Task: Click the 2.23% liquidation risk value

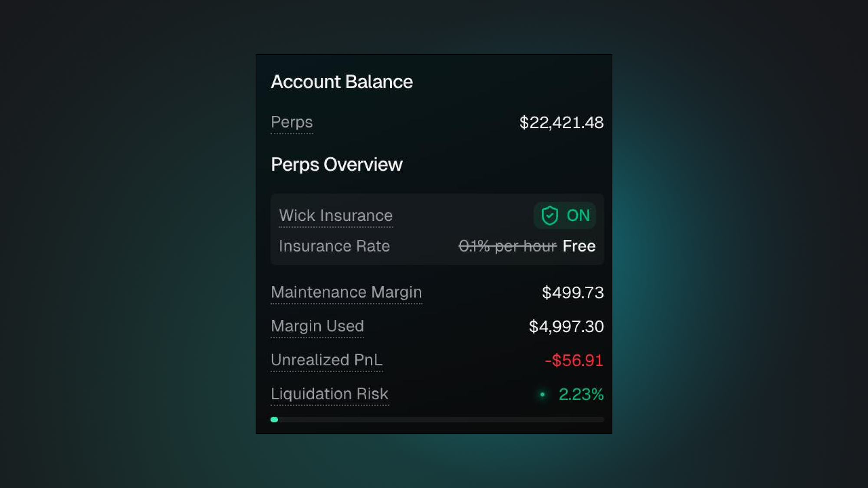Action: pyautogui.click(x=581, y=394)
